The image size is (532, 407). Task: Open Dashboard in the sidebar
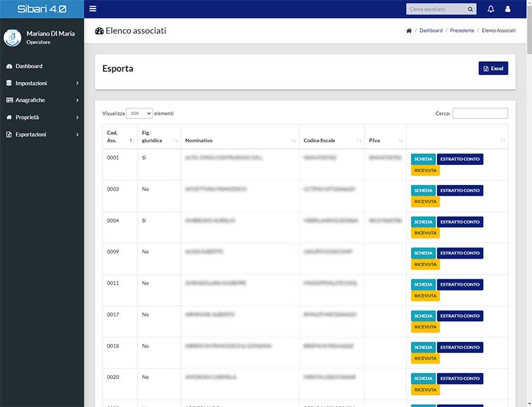(29, 66)
